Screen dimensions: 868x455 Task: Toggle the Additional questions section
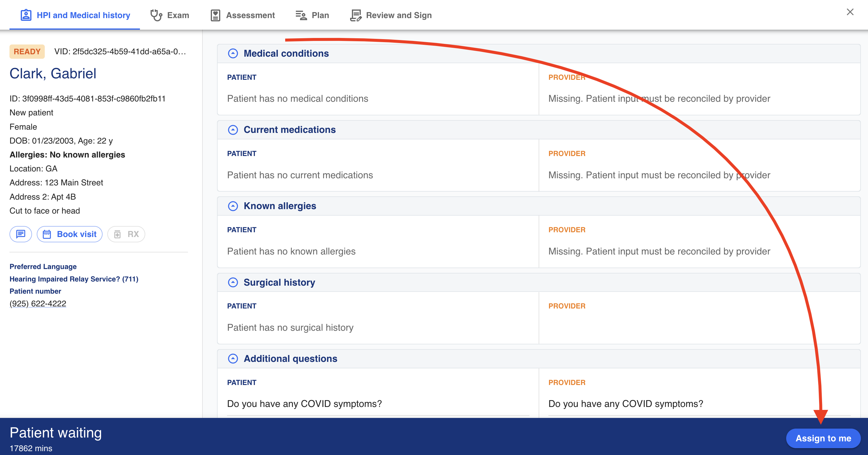coord(233,359)
